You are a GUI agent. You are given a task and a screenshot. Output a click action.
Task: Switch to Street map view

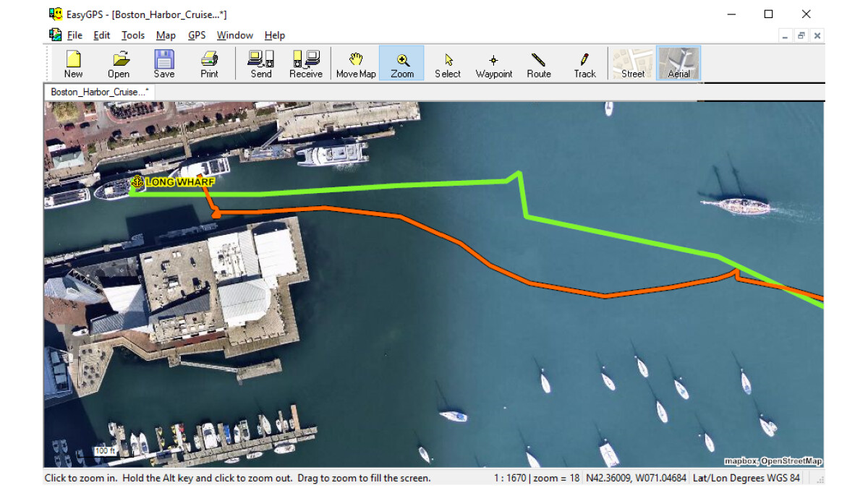[x=633, y=64]
